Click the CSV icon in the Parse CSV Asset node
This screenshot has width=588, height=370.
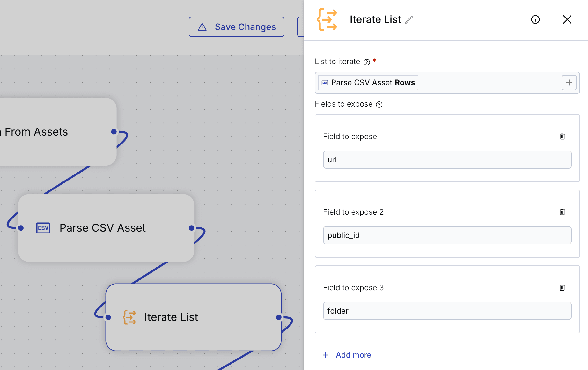43,228
